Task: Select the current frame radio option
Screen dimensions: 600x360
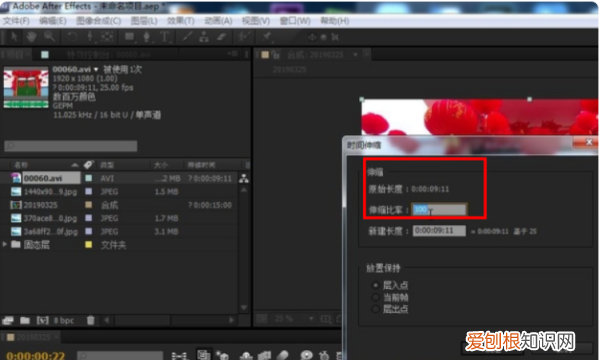Action: pyautogui.click(x=375, y=297)
